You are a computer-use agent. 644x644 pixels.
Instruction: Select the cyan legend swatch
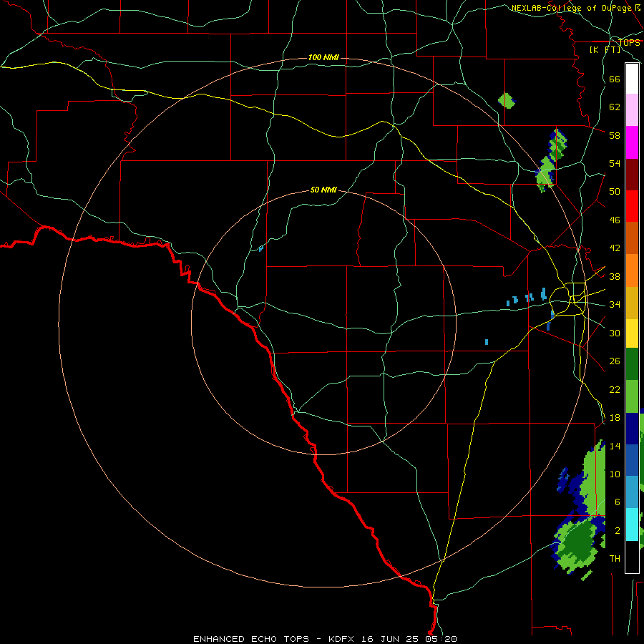(632, 525)
